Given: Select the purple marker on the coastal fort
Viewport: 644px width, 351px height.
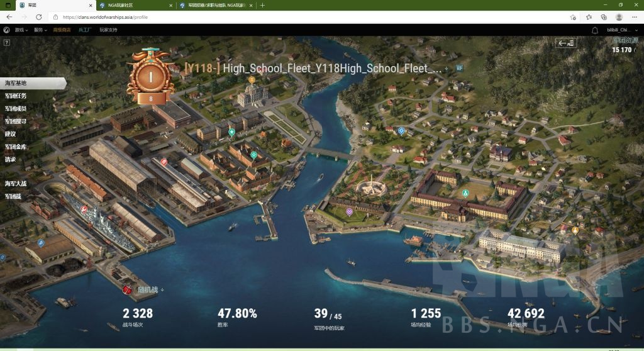Looking at the screenshot, I should (x=350, y=212).
